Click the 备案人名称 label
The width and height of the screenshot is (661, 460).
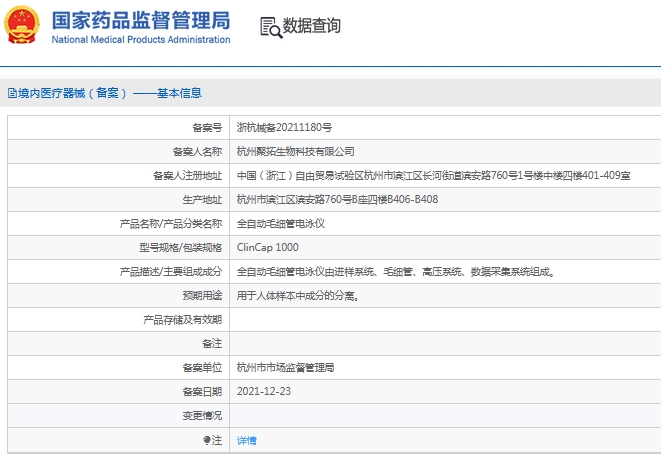tap(197, 151)
